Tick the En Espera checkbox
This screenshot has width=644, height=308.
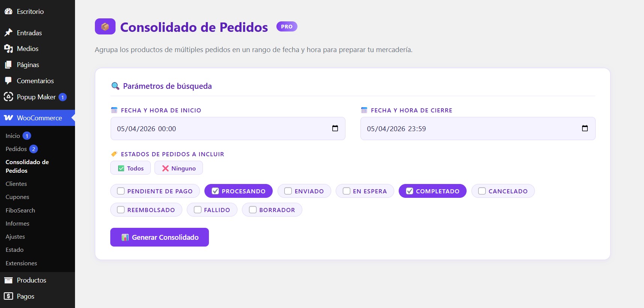point(347,191)
